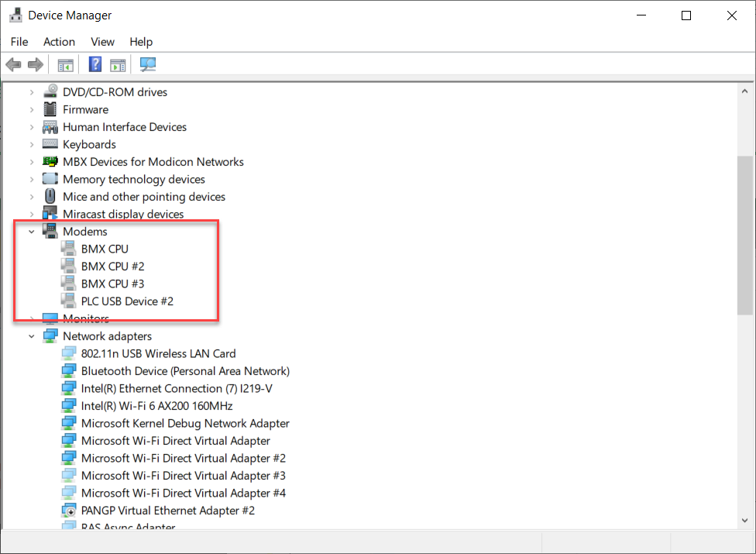
Task: Click the Forward arrow toolbar icon
Action: tap(36, 64)
